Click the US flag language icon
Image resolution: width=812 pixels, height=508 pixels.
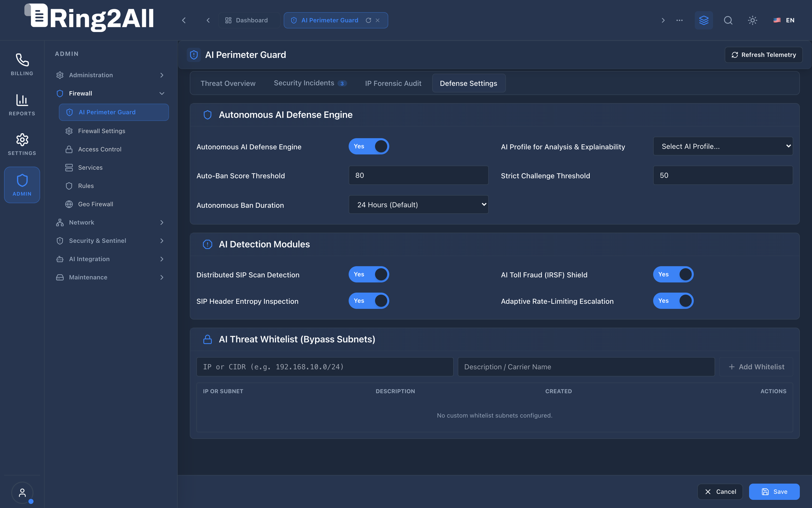point(777,20)
